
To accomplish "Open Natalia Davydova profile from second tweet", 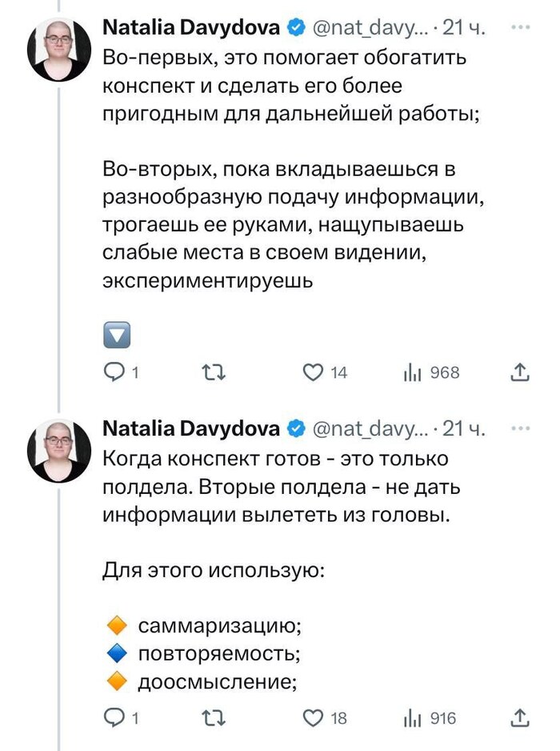I will pos(191,428).
